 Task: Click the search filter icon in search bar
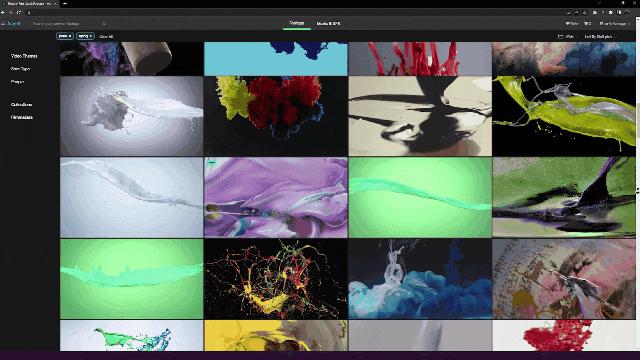104,24
